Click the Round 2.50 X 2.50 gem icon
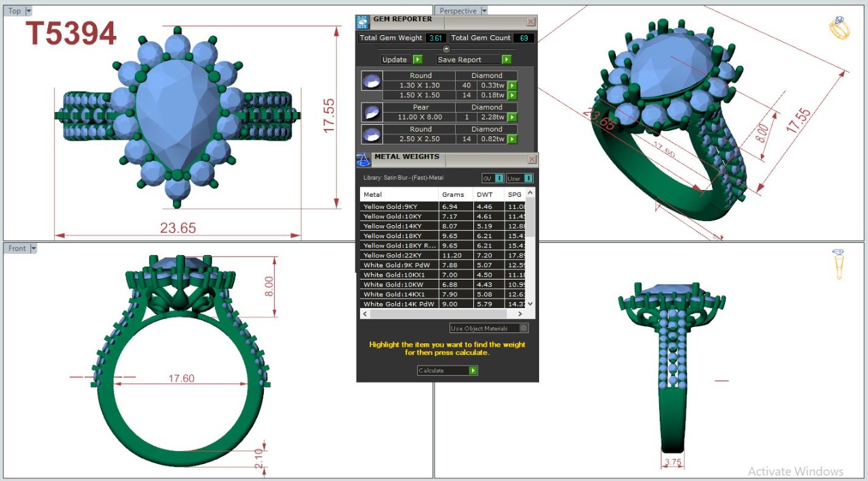Screen dimensions: 868x481 [370, 134]
